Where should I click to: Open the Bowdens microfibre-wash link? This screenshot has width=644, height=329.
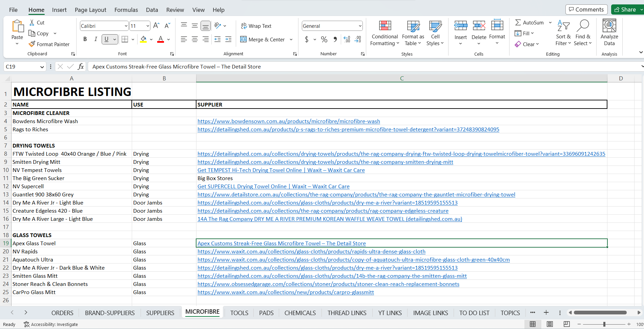pos(289,121)
